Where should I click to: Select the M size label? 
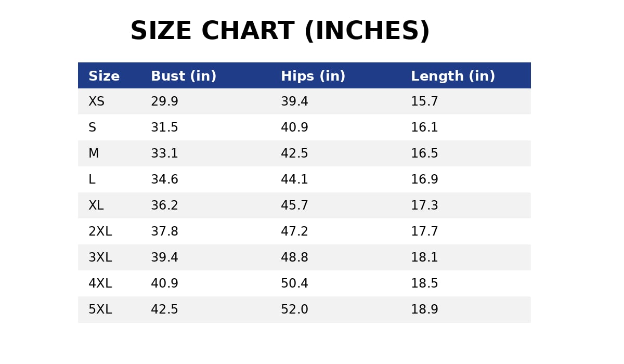point(94,154)
